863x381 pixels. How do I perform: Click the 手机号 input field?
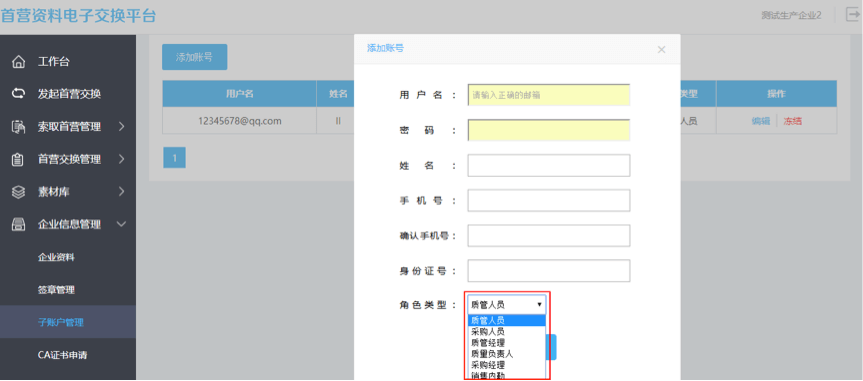pyautogui.click(x=549, y=200)
